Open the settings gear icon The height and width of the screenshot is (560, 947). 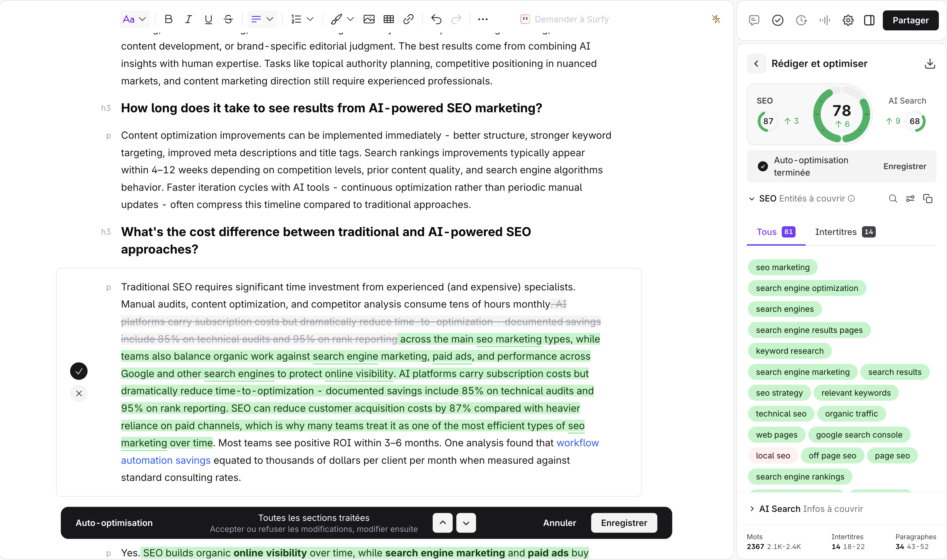click(x=848, y=20)
